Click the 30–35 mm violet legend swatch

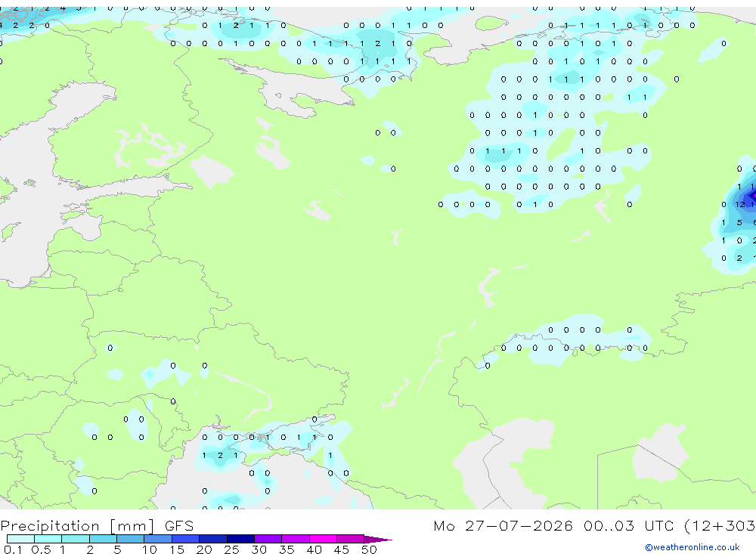pyautogui.click(x=268, y=539)
